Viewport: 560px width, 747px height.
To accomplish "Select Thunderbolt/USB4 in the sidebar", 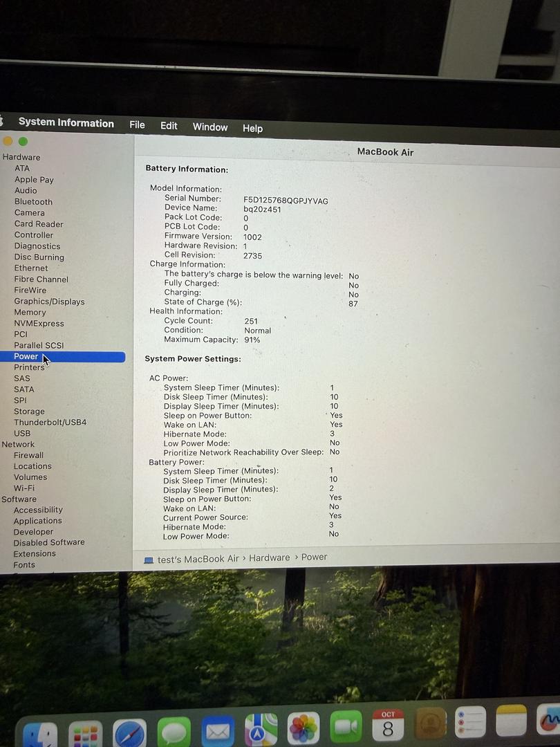I will pyautogui.click(x=50, y=422).
